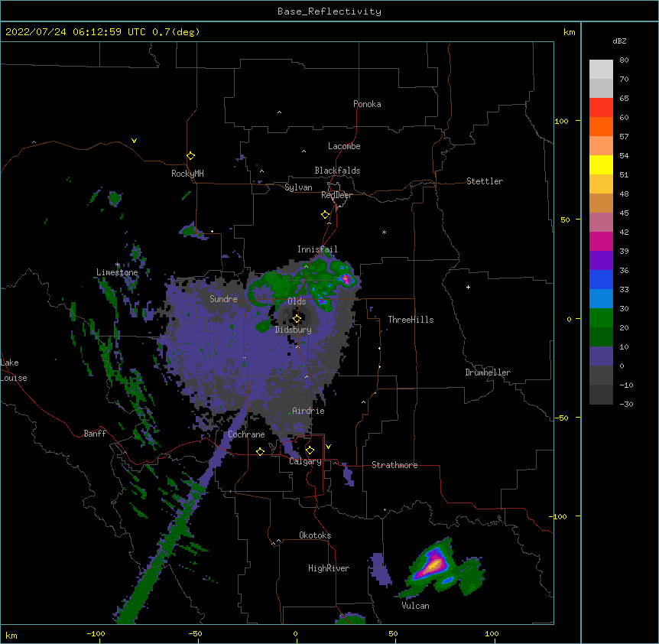The height and width of the screenshot is (644, 659).
Task: Click the Sylvan label
Action: coord(298,187)
